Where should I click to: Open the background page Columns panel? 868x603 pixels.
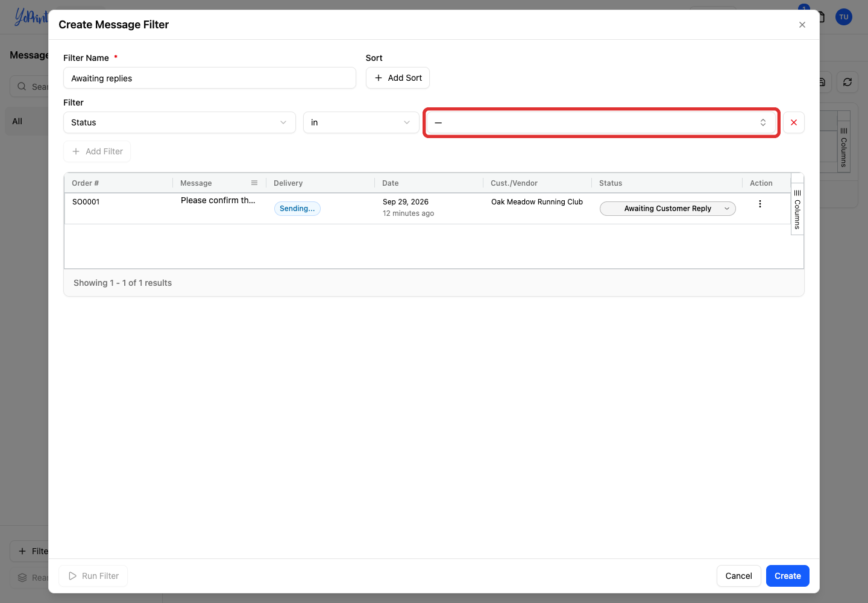(844, 147)
